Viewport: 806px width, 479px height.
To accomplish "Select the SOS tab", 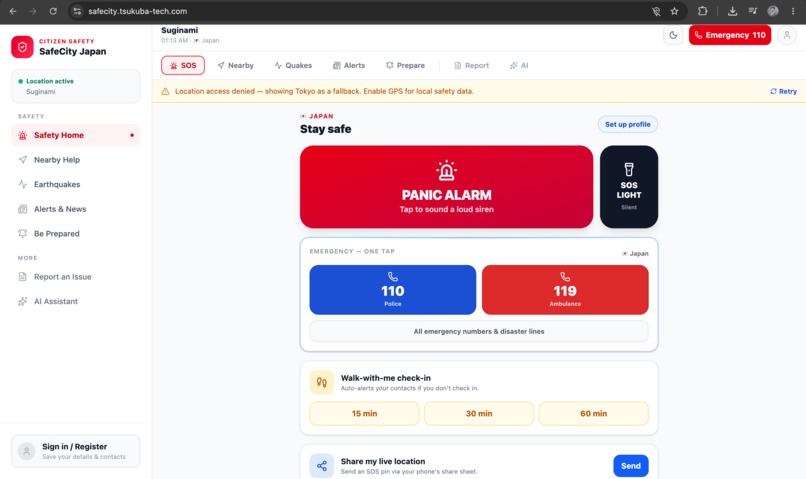I will tap(183, 65).
